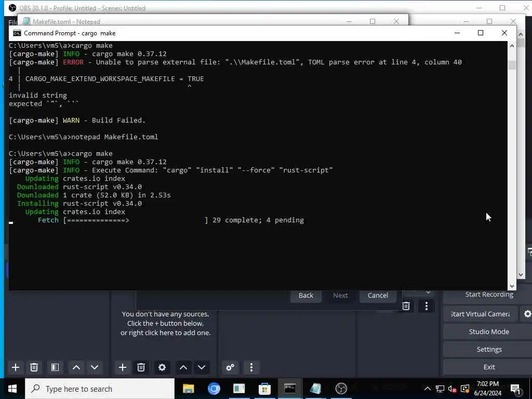Open Scene Transitions three-dot properties menu
The image size is (532, 399).
tap(427, 306)
